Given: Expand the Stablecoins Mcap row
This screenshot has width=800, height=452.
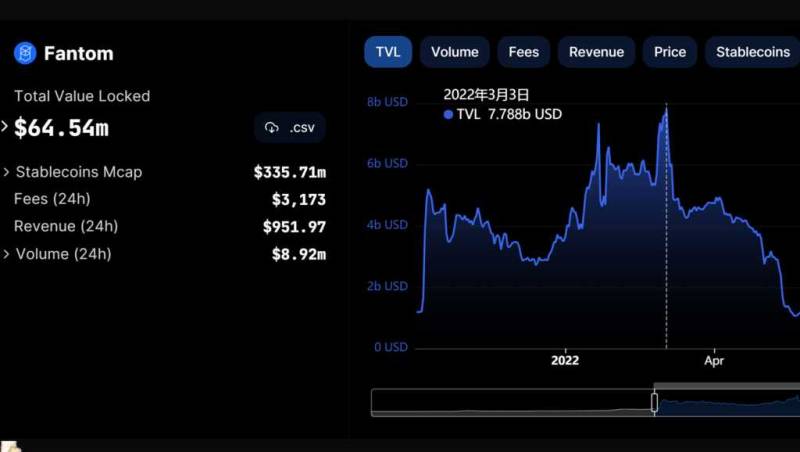Looking at the screenshot, I should (7, 172).
